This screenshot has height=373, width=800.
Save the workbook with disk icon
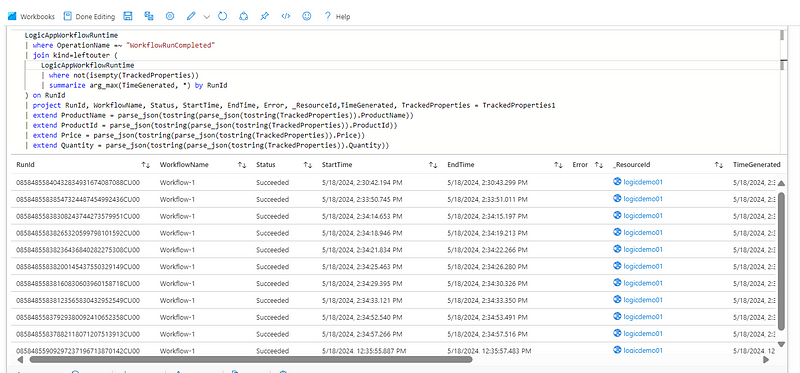(128, 16)
